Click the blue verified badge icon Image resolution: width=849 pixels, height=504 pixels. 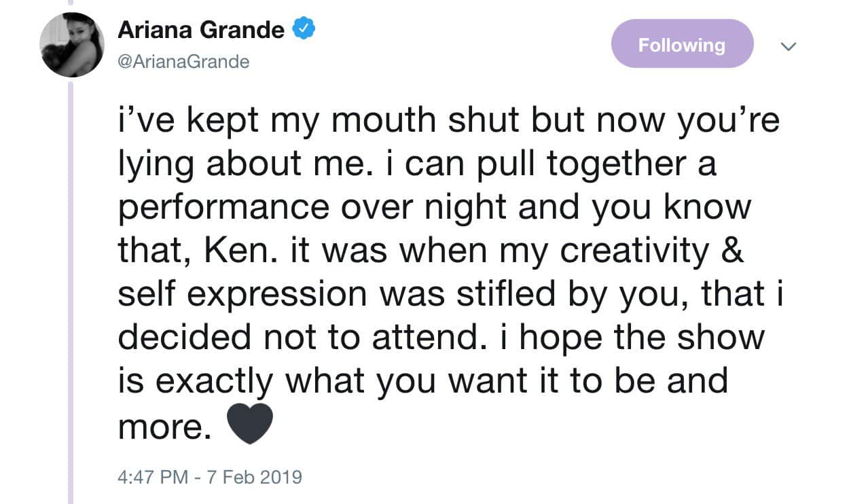pyautogui.click(x=302, y=30)
